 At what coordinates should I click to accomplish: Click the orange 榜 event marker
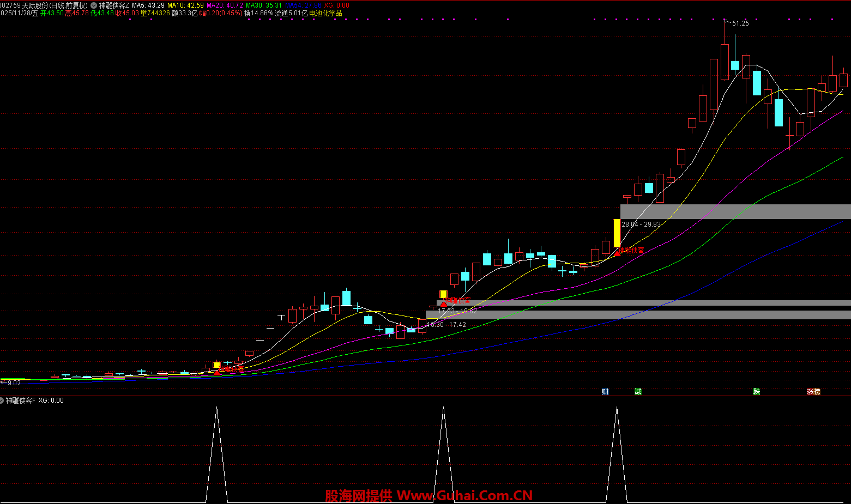click(817, 391)
